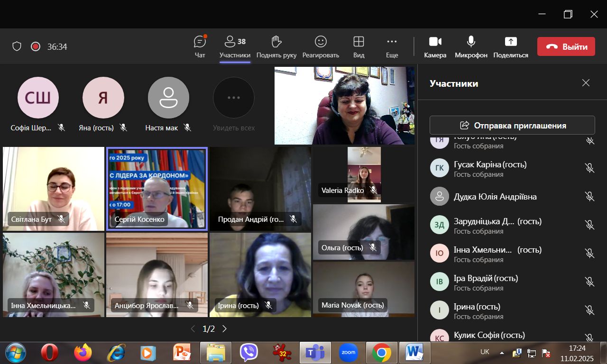Screen dimensions: 607x364
Task: Click the Send invitation button
Action: tap(512, 126)
